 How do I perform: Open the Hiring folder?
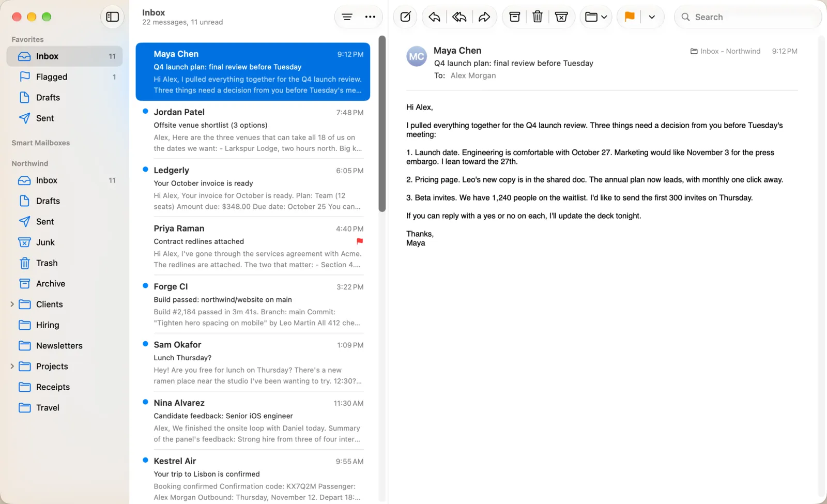65,325
